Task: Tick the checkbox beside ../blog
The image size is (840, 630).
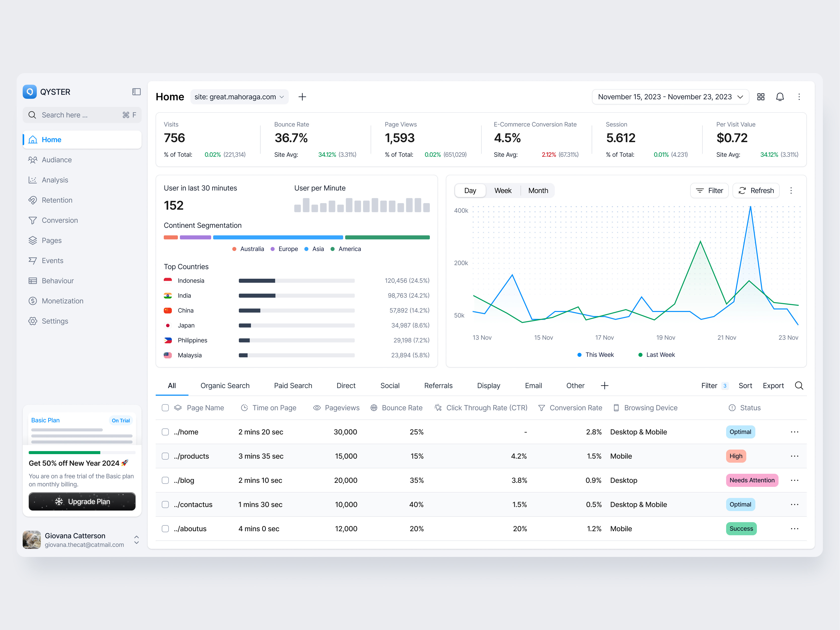Action: pos(165,480)
